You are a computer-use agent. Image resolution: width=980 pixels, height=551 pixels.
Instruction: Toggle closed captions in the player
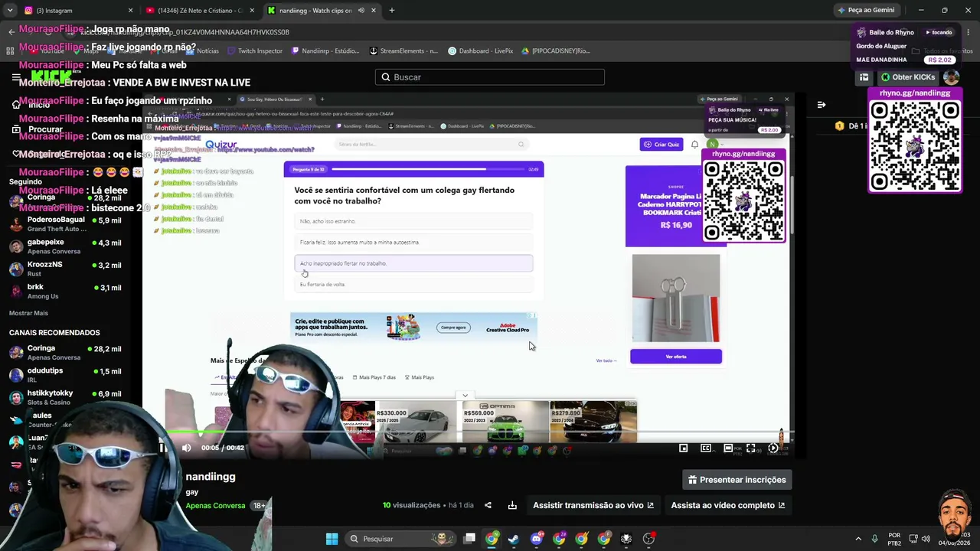[x=706, y=448]
